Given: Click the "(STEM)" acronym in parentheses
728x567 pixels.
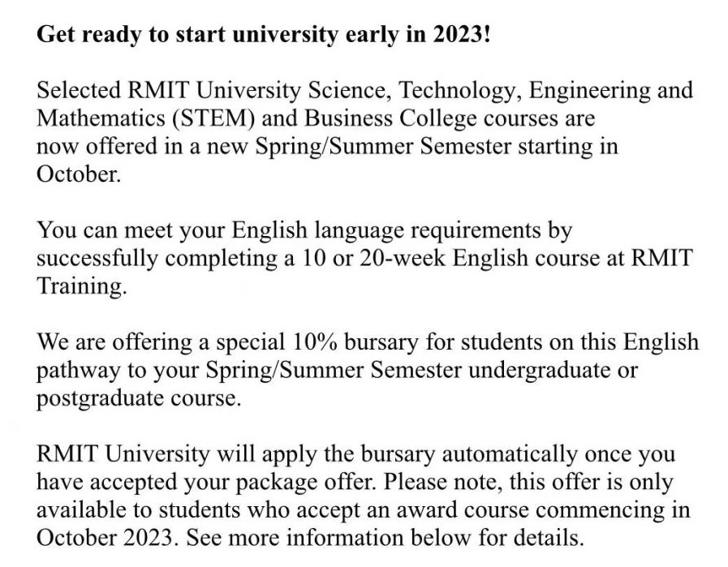Looking at the screenshot, I should (202, 118).
